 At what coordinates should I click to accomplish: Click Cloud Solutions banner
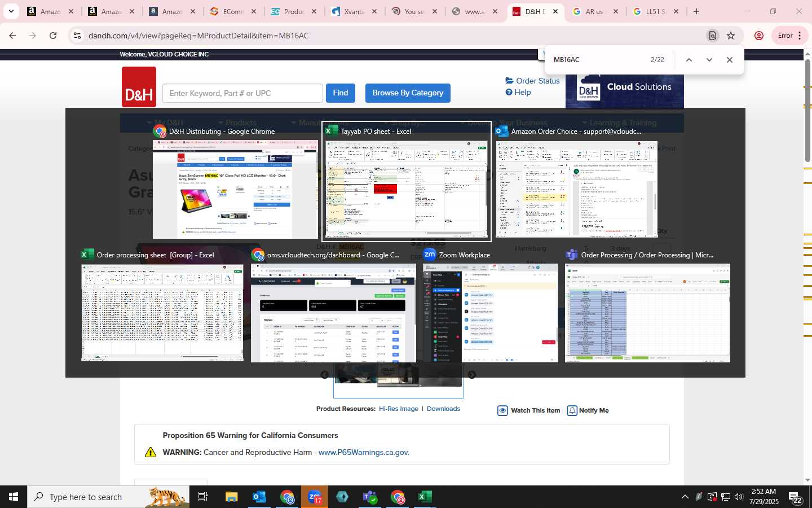[x=625, y=90]
